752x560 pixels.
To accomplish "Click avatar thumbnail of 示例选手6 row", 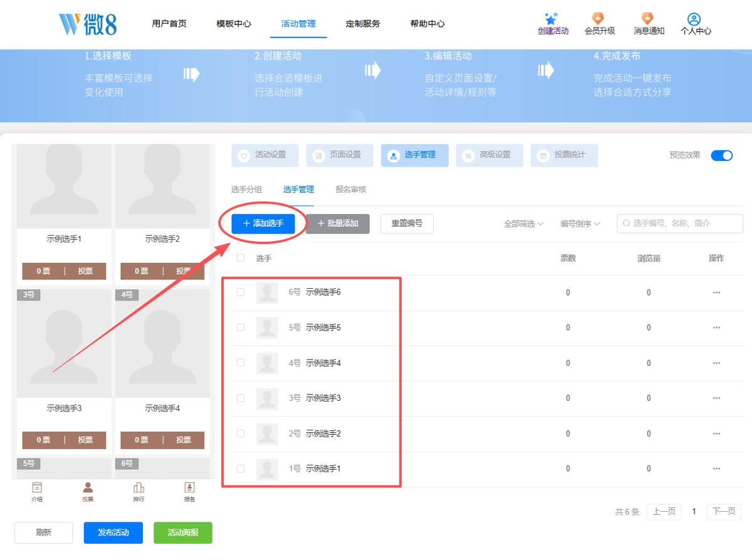I will click(x=267, y=293).
